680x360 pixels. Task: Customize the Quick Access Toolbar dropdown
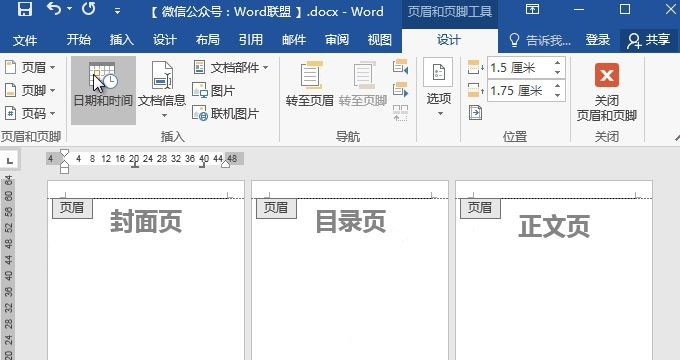[x=118, y=11]
